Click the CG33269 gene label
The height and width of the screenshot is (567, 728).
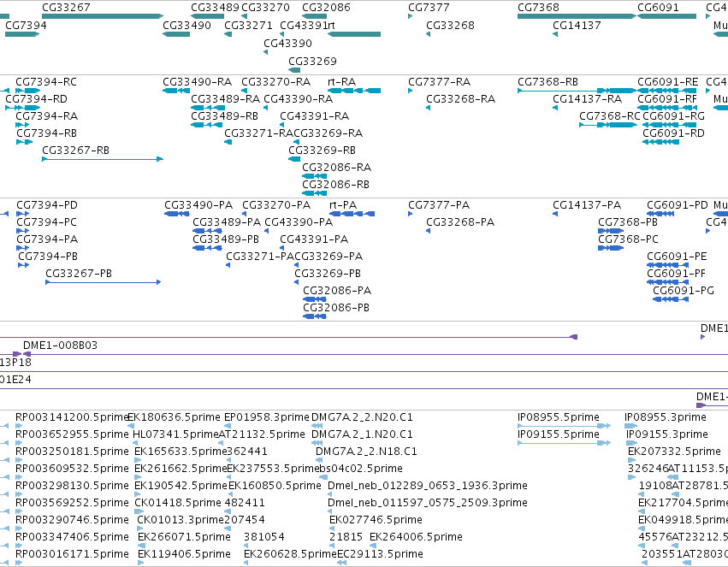pos(312,62)
